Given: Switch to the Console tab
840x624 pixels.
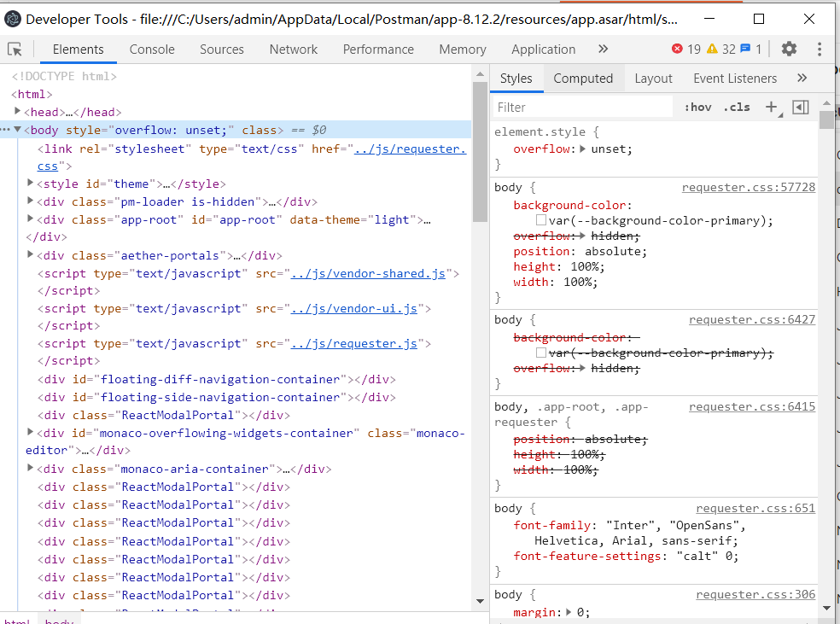Looking at the screenshot, I should 152,50.
